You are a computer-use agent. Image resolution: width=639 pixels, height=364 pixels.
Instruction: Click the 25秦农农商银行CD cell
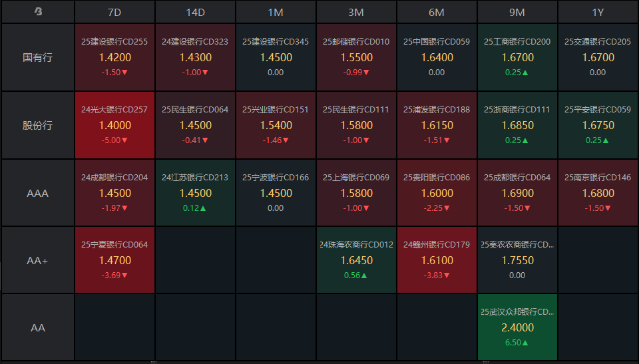(517, 260)
